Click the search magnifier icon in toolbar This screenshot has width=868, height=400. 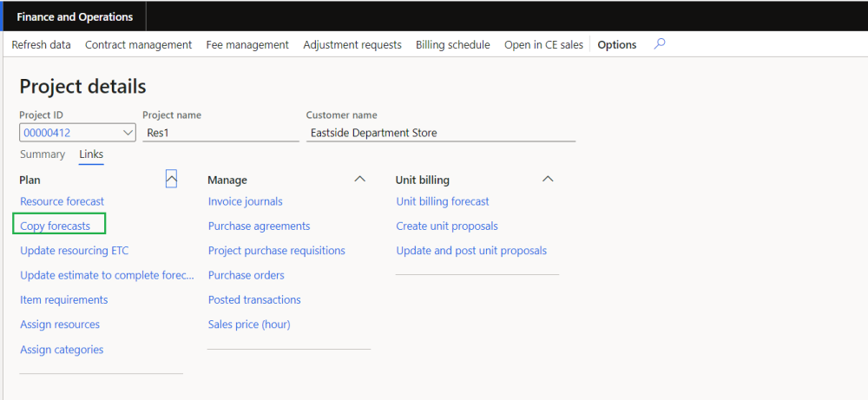coord(660,44)
